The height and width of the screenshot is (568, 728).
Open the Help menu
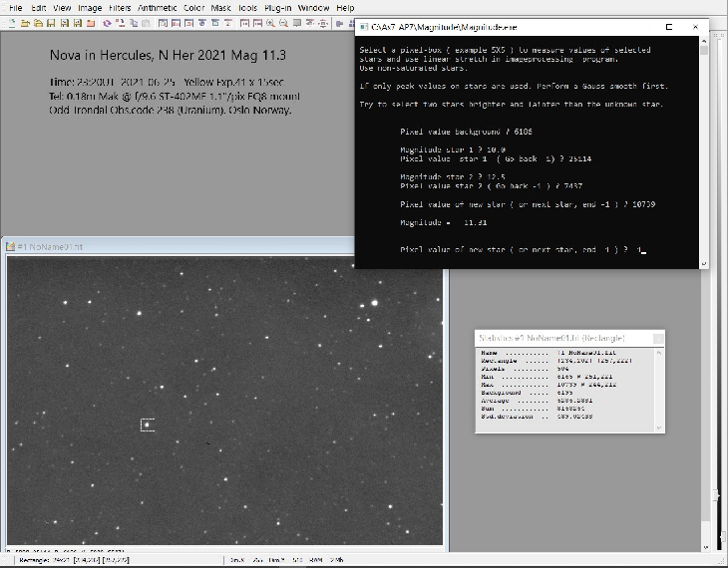pos(345,8)
